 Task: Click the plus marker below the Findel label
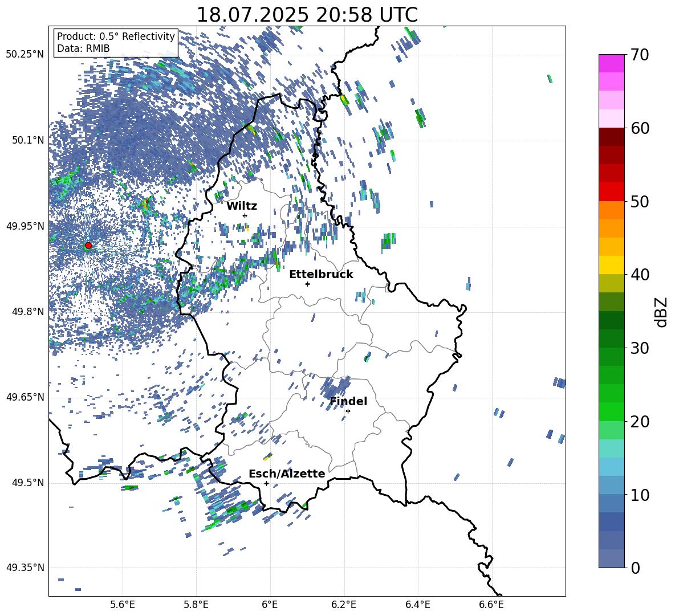[x=348, y=411]
